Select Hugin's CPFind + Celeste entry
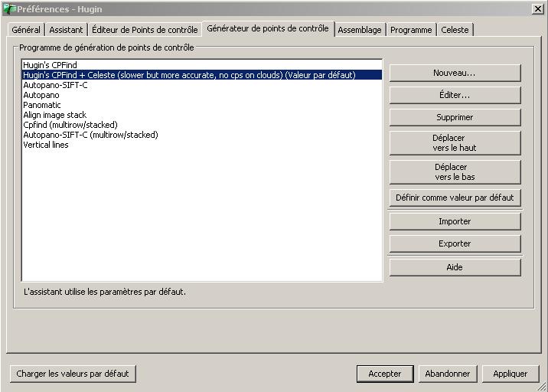Viewport: 548px width, 392px height. coord(202,75)
